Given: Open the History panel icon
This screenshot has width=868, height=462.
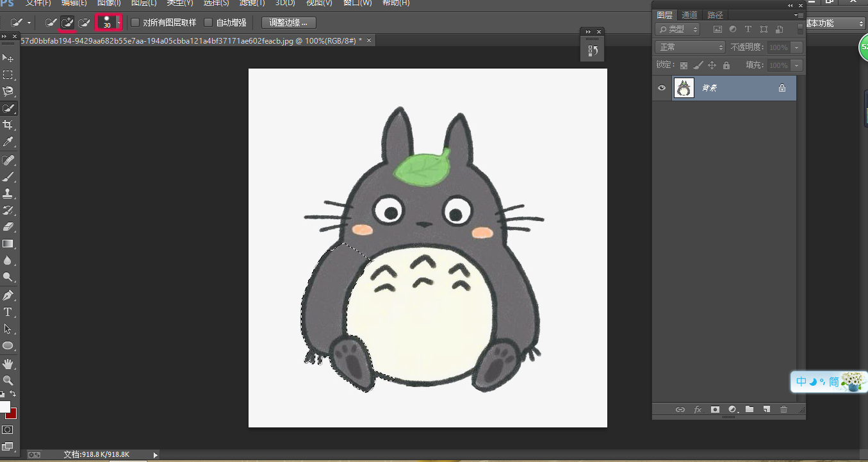Looking at the screenshot, I should 593,50.
